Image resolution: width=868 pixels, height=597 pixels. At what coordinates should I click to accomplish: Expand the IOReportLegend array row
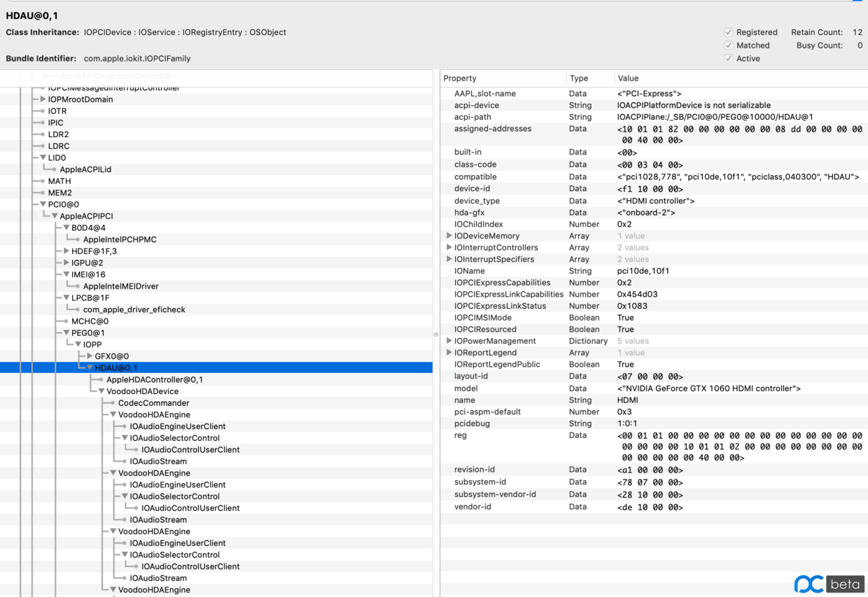(x=449, y=353)
